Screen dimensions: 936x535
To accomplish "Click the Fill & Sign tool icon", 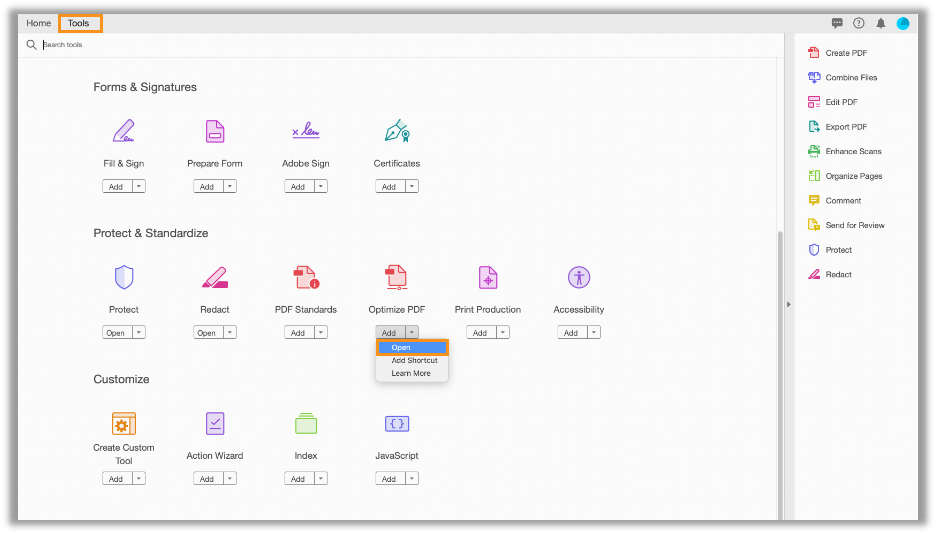I will click(x=124, y=131).
